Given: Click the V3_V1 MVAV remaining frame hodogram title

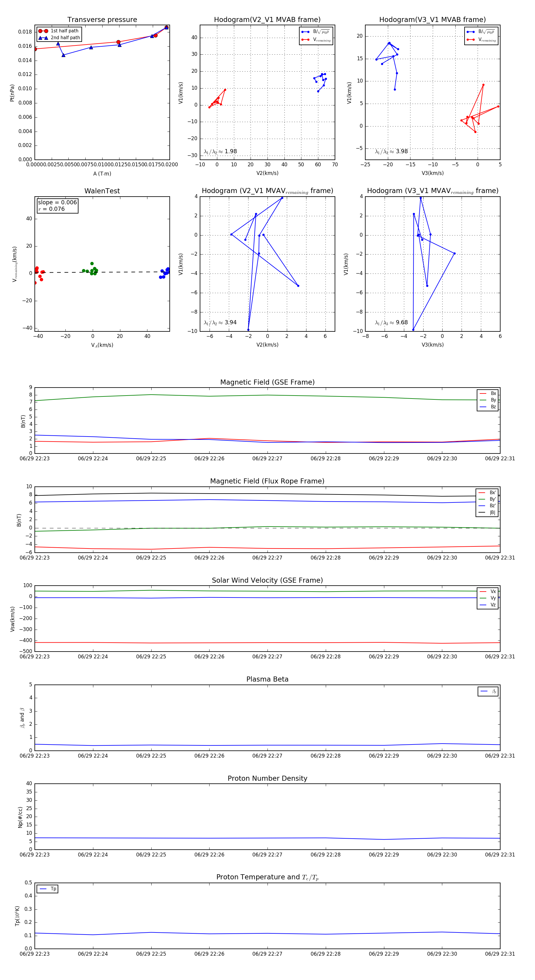Looking at the screenshot, I should click(432, 191).
